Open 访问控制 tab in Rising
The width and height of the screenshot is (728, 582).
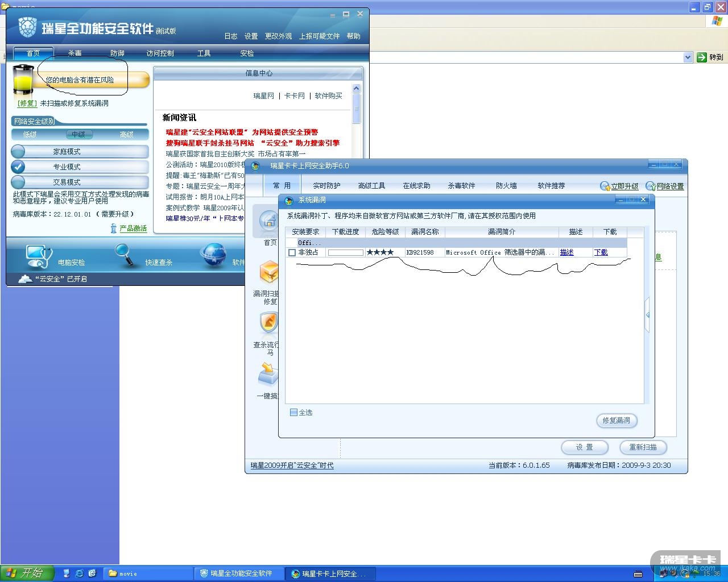point(160,53)
